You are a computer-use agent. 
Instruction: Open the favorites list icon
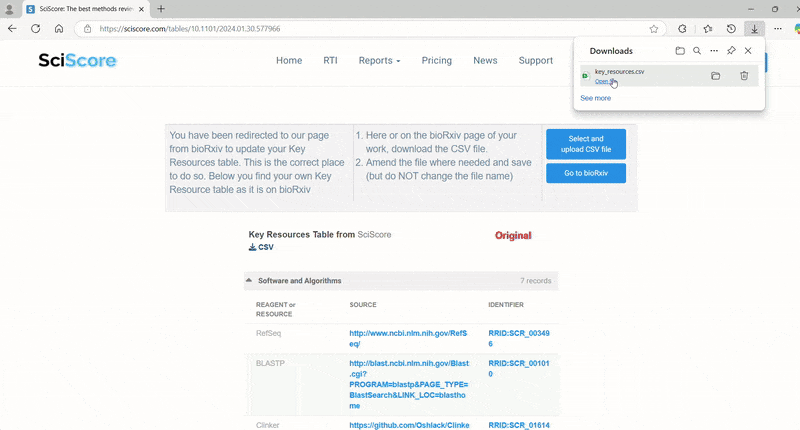[708, 29]
